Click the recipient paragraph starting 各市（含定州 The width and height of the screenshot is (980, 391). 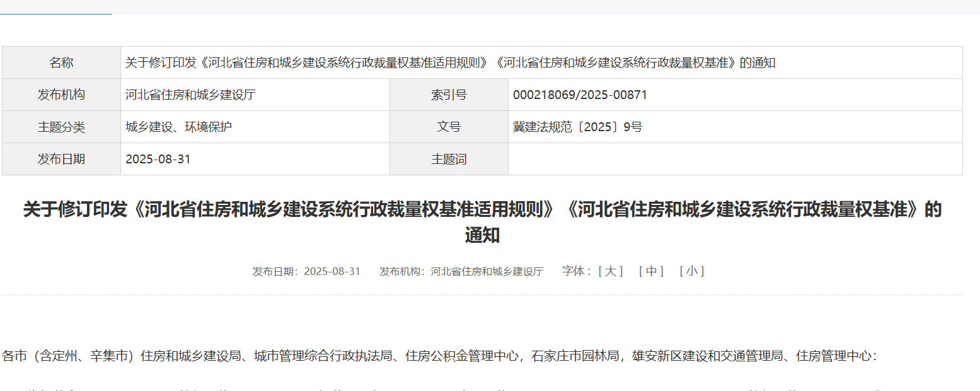pos(439,356)
